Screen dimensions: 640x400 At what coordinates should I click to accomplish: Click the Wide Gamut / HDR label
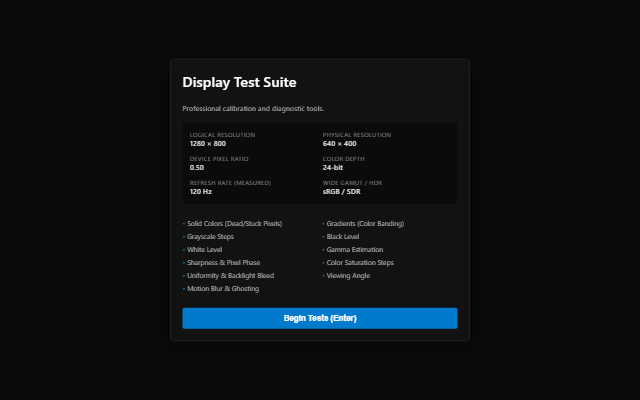(x=352, y=183)
